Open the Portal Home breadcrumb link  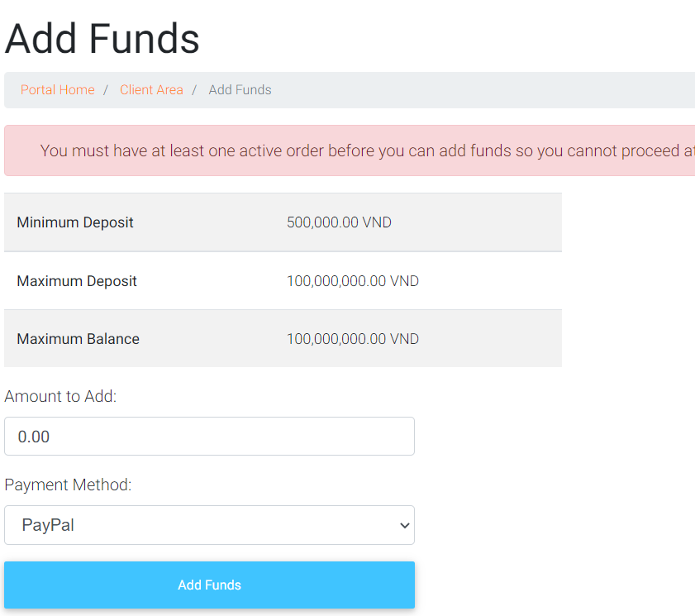coord(58,90)
